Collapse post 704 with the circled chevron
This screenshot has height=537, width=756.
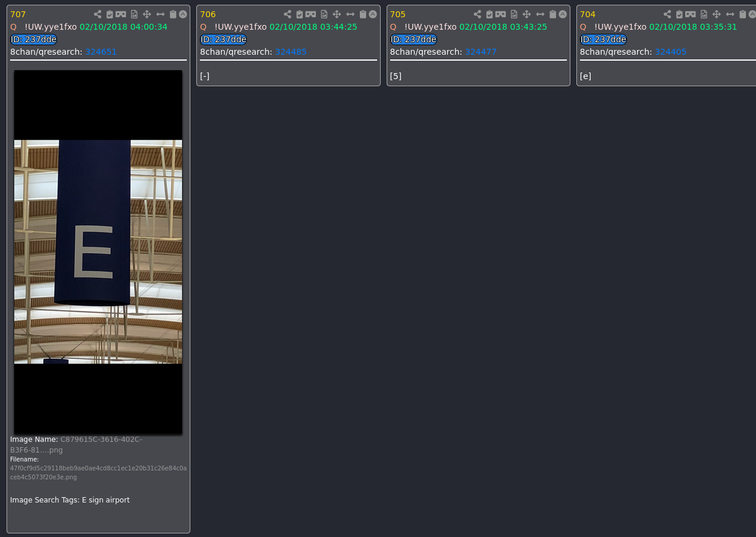pos(752,14)
